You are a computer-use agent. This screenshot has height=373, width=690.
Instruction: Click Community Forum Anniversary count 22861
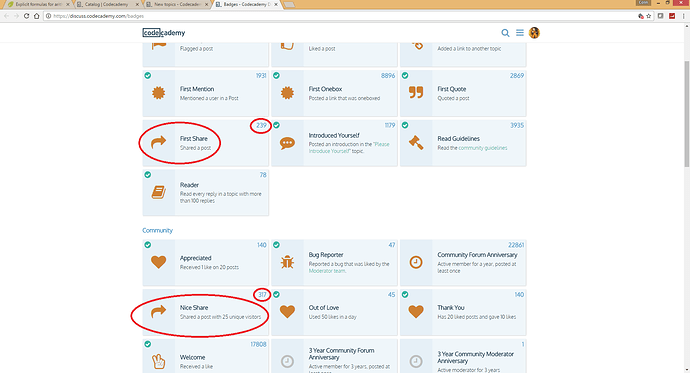pyautogui.click(x=516, y=245)
